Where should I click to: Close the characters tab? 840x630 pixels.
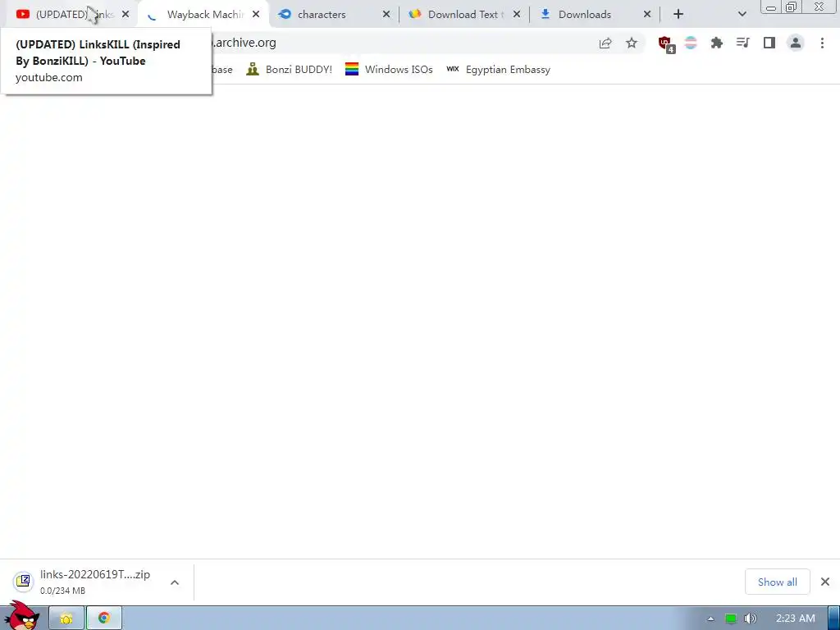tap(386, 15)
